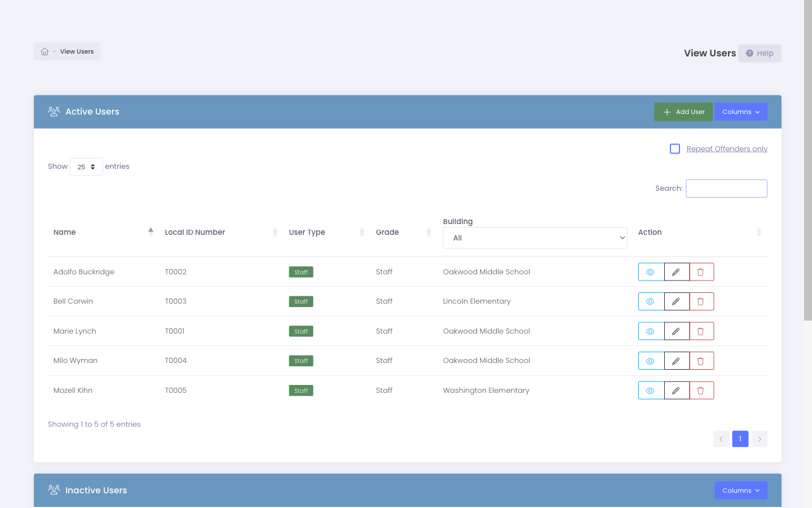View Mozell Kihn's details with eye icon
Viewport: 812px width, 508px height.
(x=651, y=391)
